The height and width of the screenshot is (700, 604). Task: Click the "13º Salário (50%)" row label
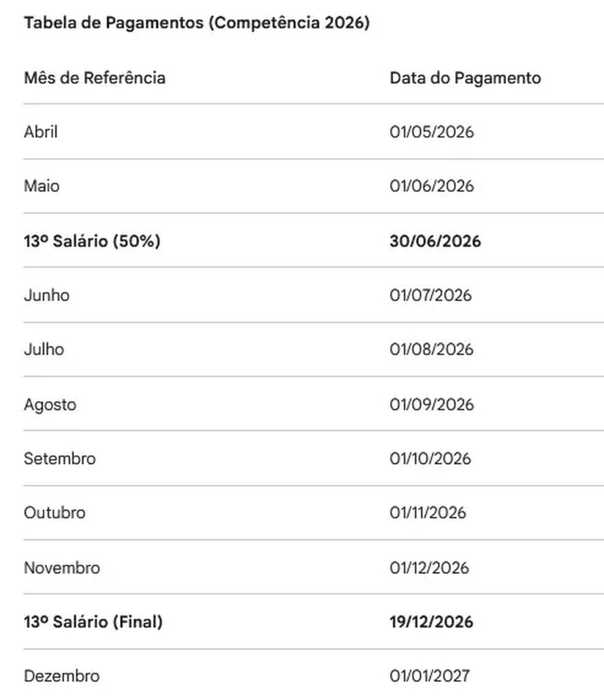[x=92, y=241]
